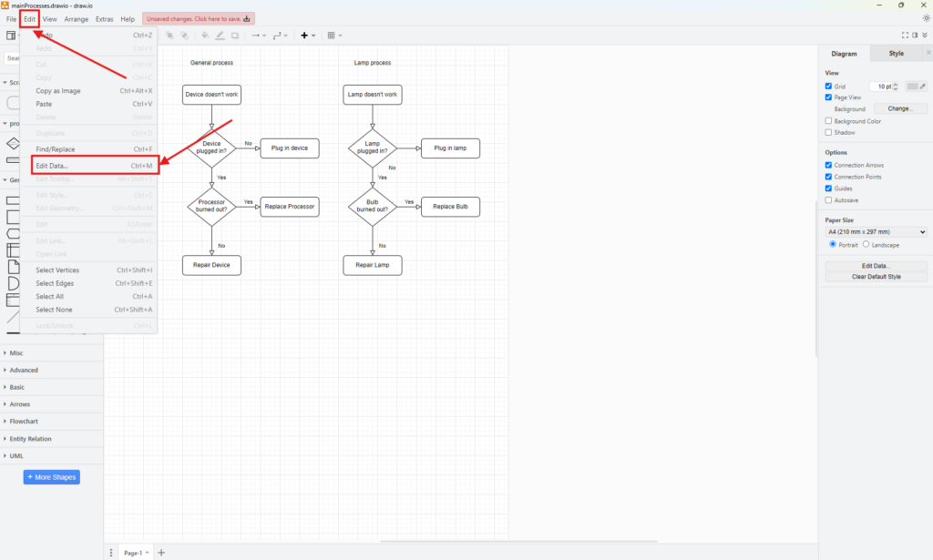The width and height of the screenshot is (933, 560).
Task: Choose Edit Data... from the Edit menu
Action: coord(52,166)
